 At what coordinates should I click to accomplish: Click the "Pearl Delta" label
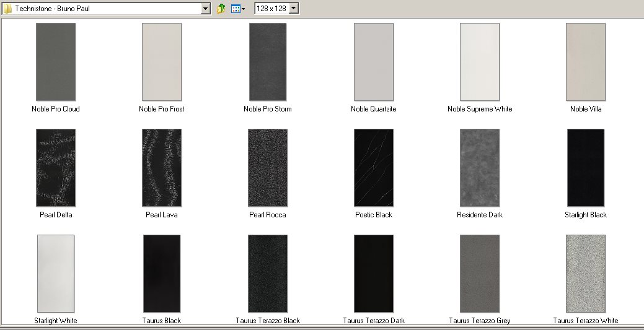[56, 215]
